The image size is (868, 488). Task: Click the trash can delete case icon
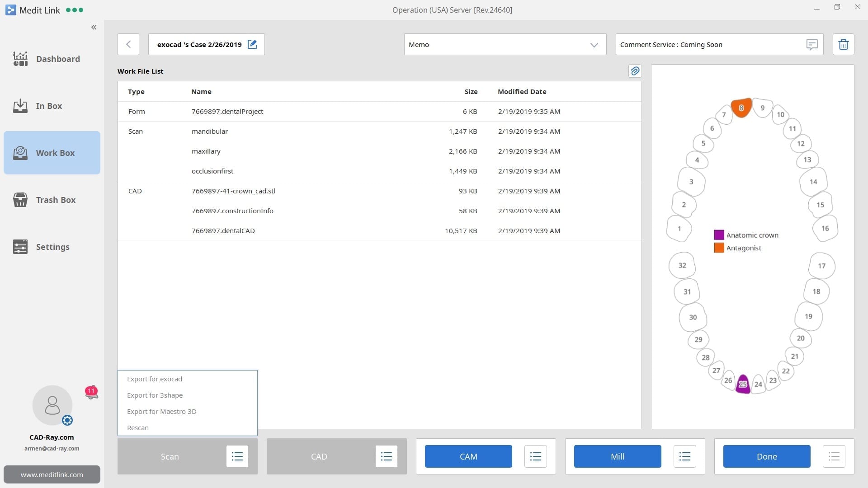pyautogui.click(x=843, y=44)
